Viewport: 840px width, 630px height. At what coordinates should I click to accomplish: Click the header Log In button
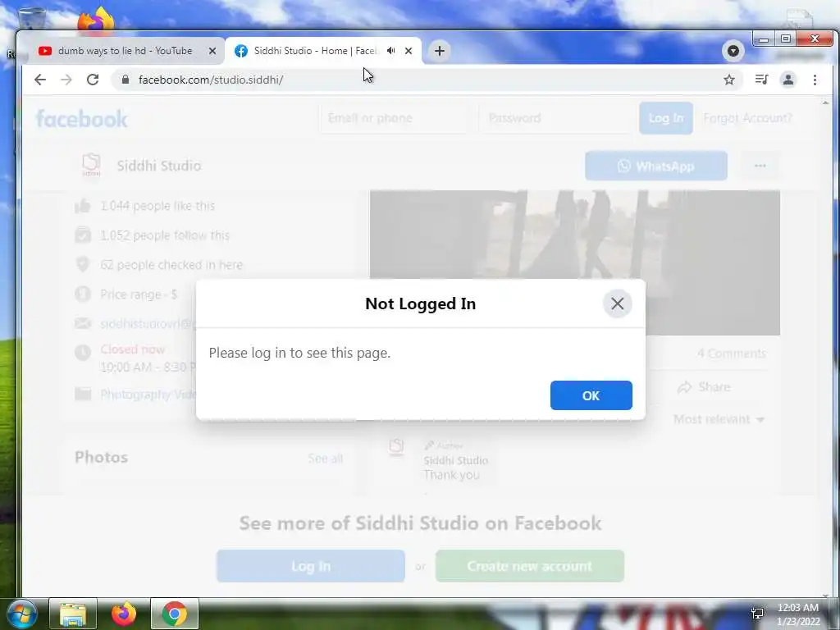(666, 118)
